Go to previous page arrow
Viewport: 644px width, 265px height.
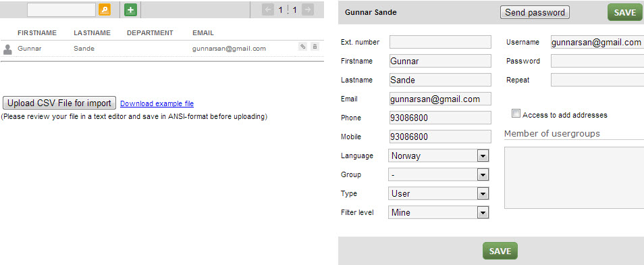click(268, 10)
